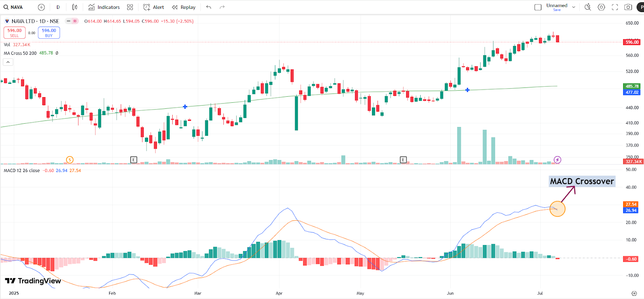Click the Feb label on time axis
644x299 pixels.
click(112, 293)
